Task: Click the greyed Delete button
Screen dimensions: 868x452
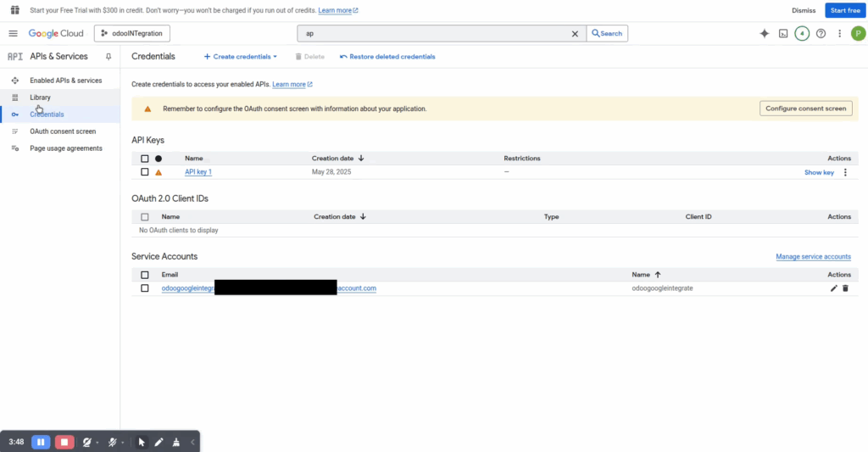Action: [x=309, y=57]
